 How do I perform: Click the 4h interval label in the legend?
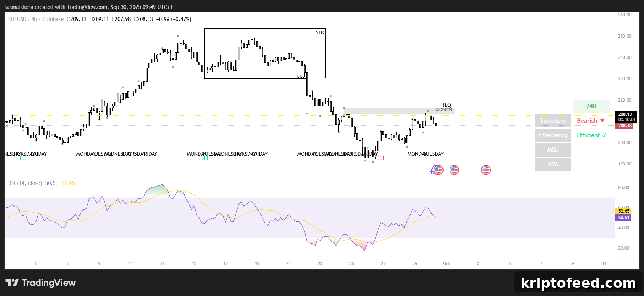click(x=34, y=19)
